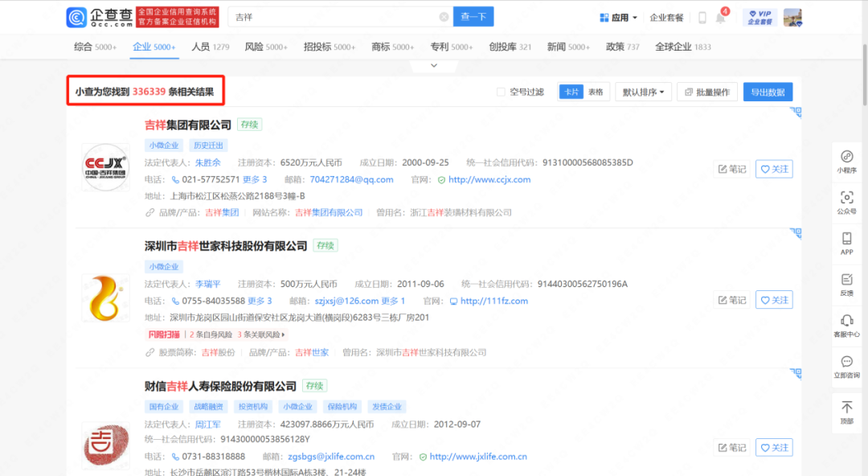Select 人员 tab

(x=211, y=47)
